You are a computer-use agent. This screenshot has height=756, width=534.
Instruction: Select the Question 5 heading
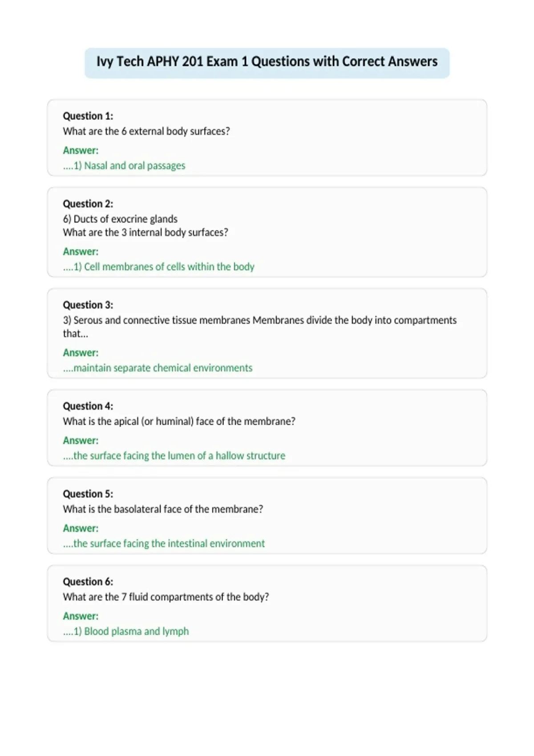coord(88,494)
